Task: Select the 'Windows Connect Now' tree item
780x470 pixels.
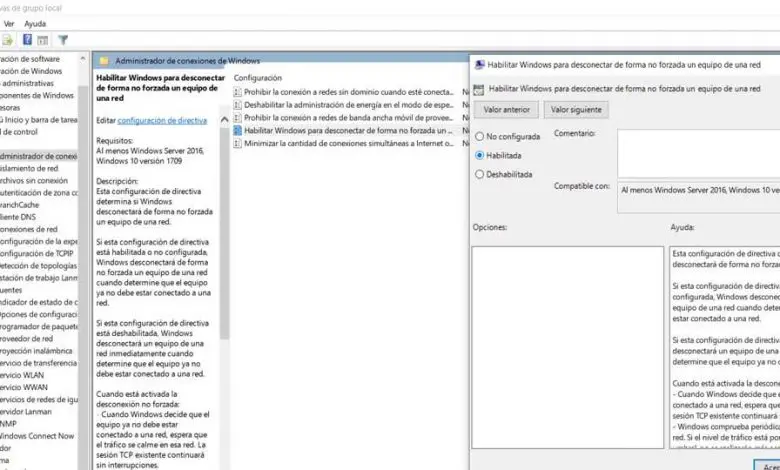Action: [37, 436]
